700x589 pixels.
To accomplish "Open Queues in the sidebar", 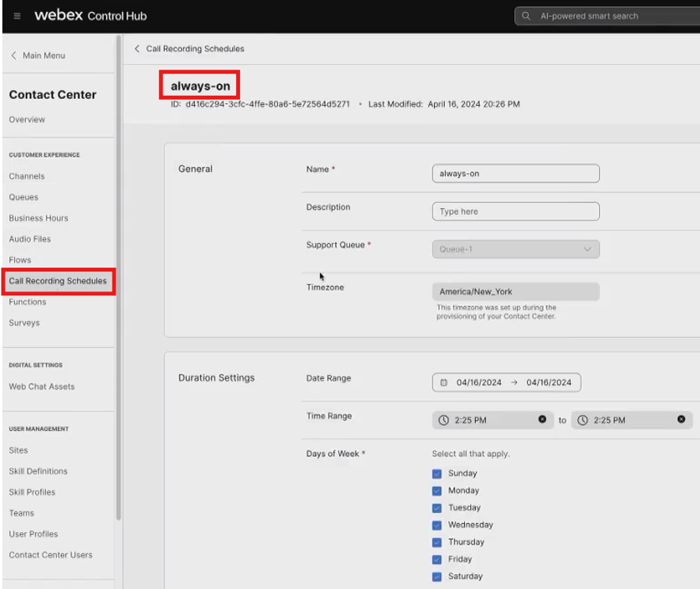I will tap(24, 197).
